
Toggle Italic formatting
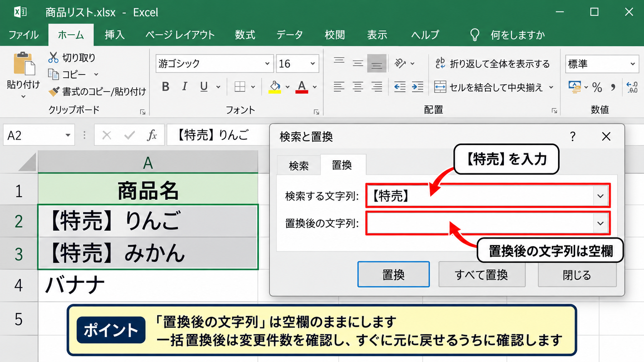coord(185,87)
